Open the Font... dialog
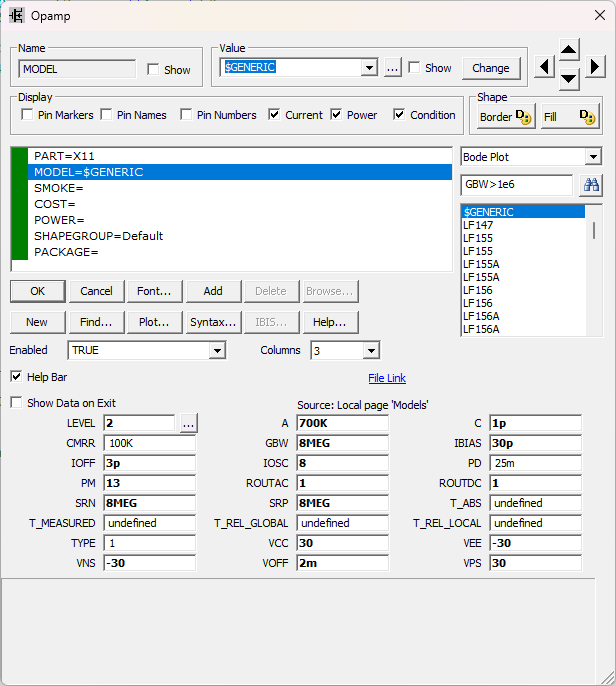The height and width of the screenshot is (686, 616). (154, 291)
